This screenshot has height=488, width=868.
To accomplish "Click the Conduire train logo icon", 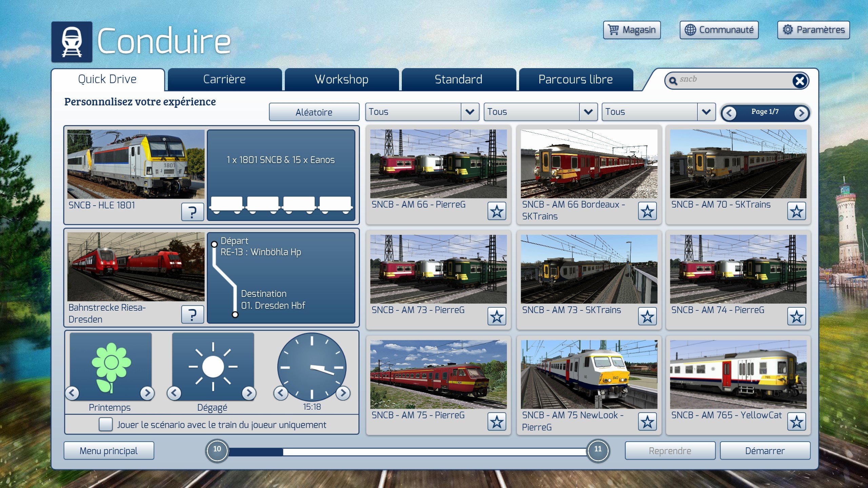I will [72, 42].
